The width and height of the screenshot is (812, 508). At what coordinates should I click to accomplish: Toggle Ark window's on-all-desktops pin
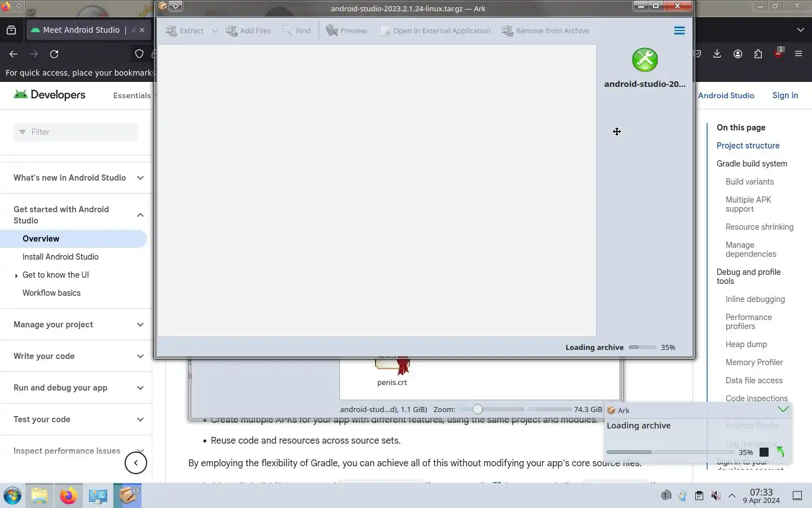tap(176, 6)
